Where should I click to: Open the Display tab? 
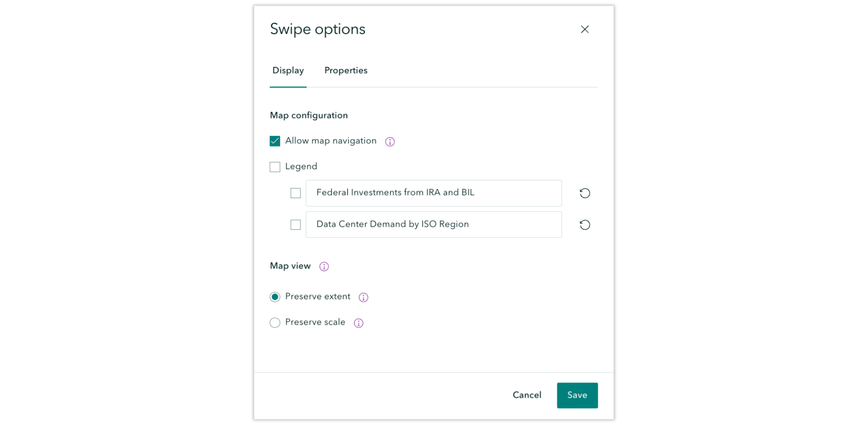coord(288,71)
